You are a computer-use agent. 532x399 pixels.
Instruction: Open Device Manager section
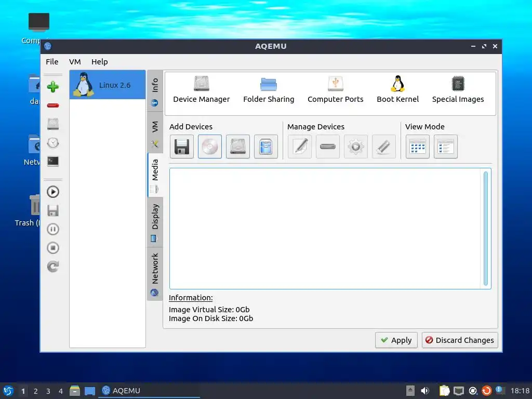click(x=202, y=90)
